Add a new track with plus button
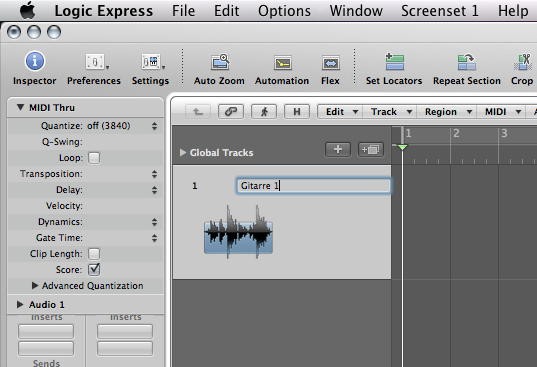The height and width of the screenshot is (367, 537). click(x=338, y=149)
